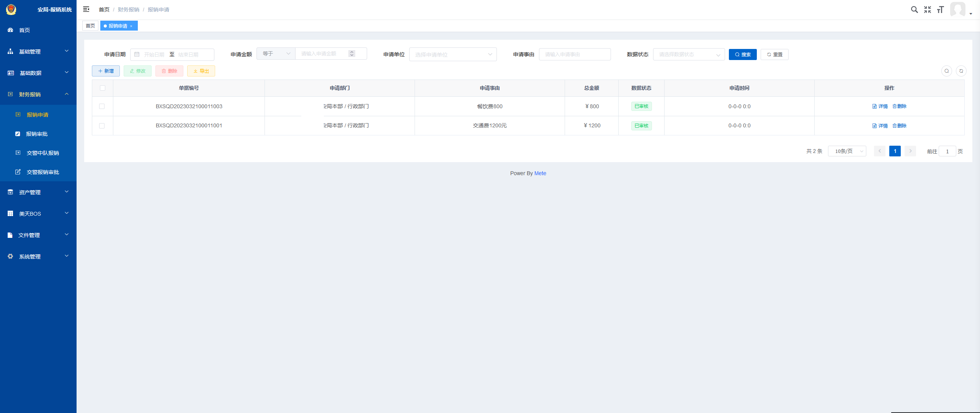The height and width of the screenshot is (413, 980).
Task: Open 详情 for the 餐饮费800 row
Action: click(880, 106)
